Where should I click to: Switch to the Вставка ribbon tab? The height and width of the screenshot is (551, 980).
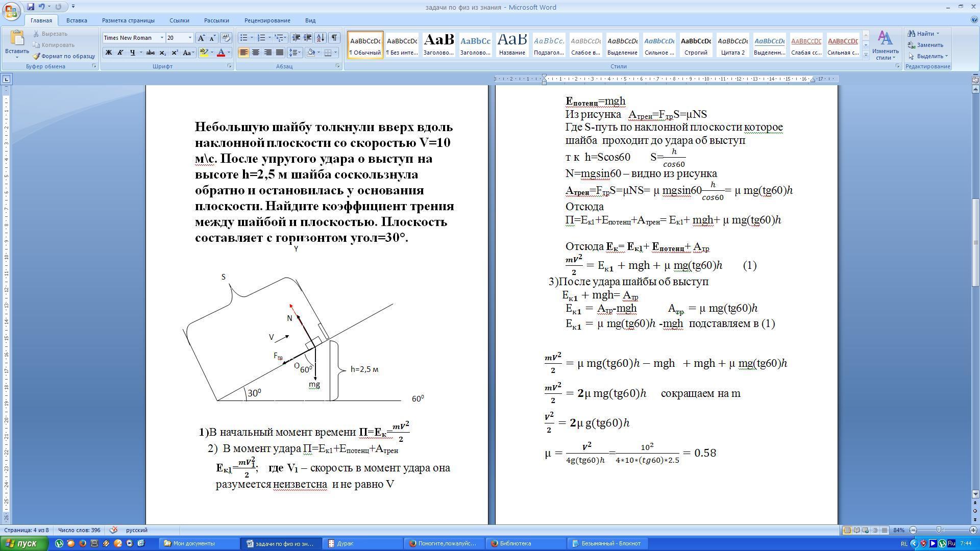pos(77,20)
